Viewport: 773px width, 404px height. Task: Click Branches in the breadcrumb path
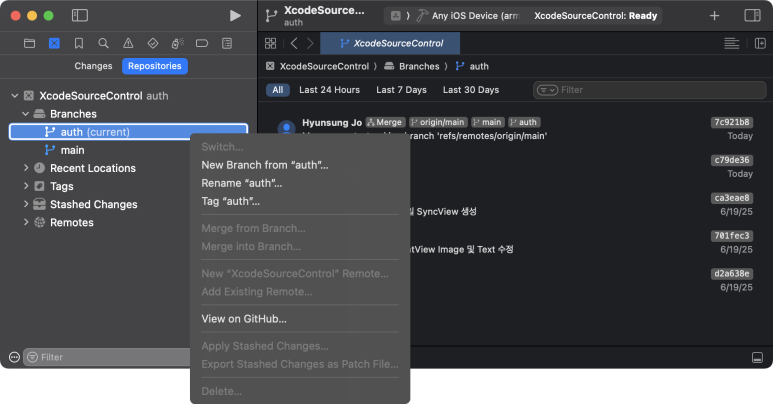[x=419, y=66]
